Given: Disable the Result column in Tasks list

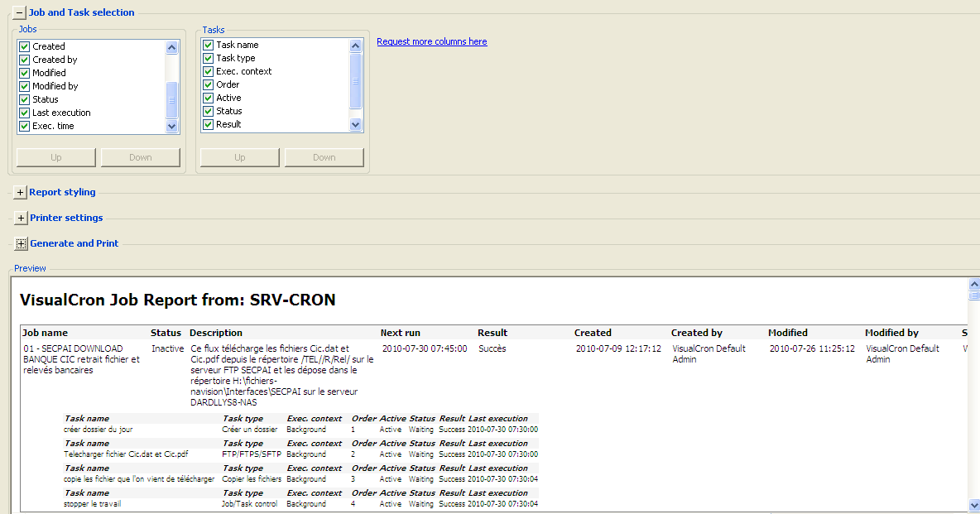Looking at the screenshot, I should (x=209, y=124).
